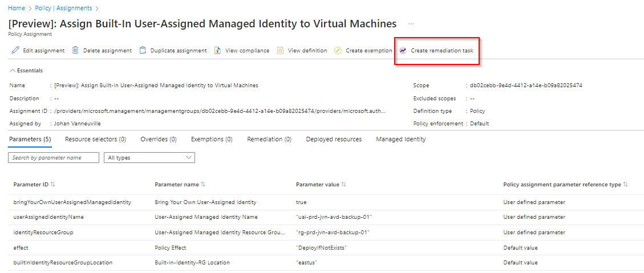Click the Policy enforcement Default value

pyautogui.click(x=479, y=124)
